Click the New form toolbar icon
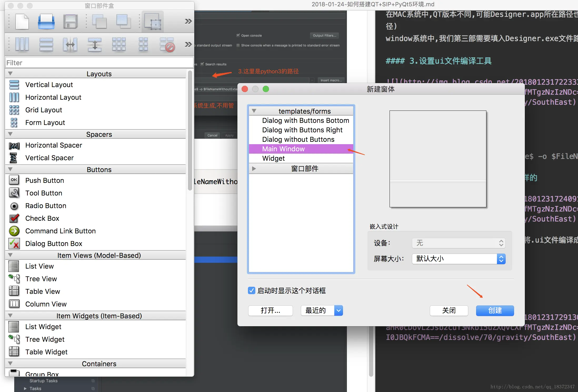Screen dimensions: 578x392 pos(22,22)
